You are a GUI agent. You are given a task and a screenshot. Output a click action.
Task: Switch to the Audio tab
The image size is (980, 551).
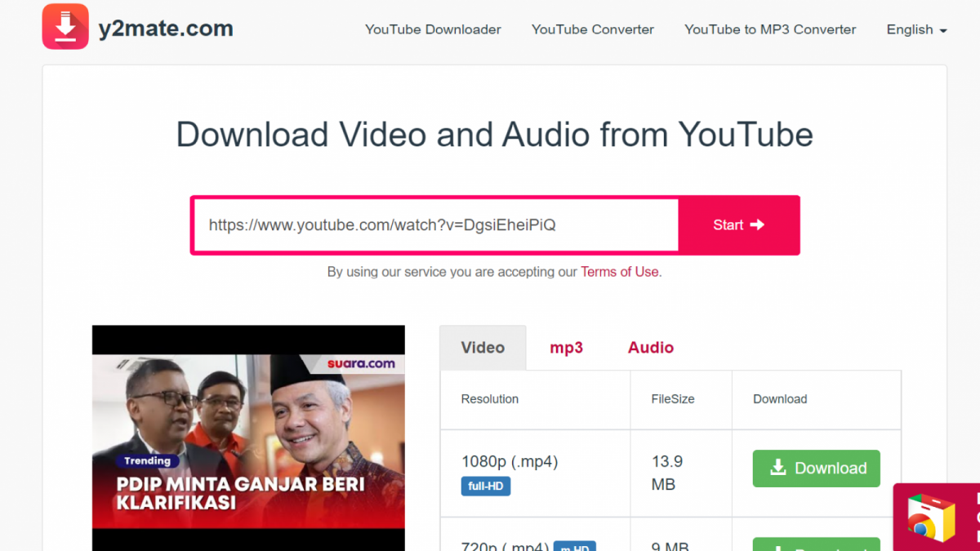(650, 348)
